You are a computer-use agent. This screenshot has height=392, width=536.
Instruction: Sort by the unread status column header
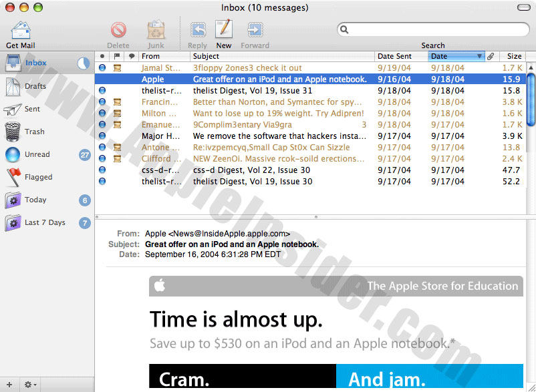pyautogui.click(x=102, y=56)
